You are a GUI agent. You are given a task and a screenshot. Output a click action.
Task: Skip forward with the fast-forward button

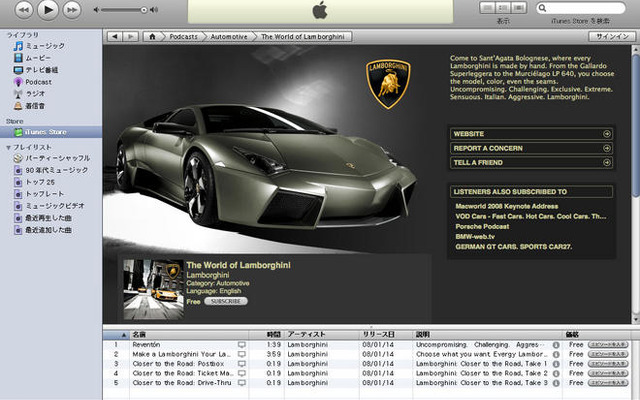72,10
